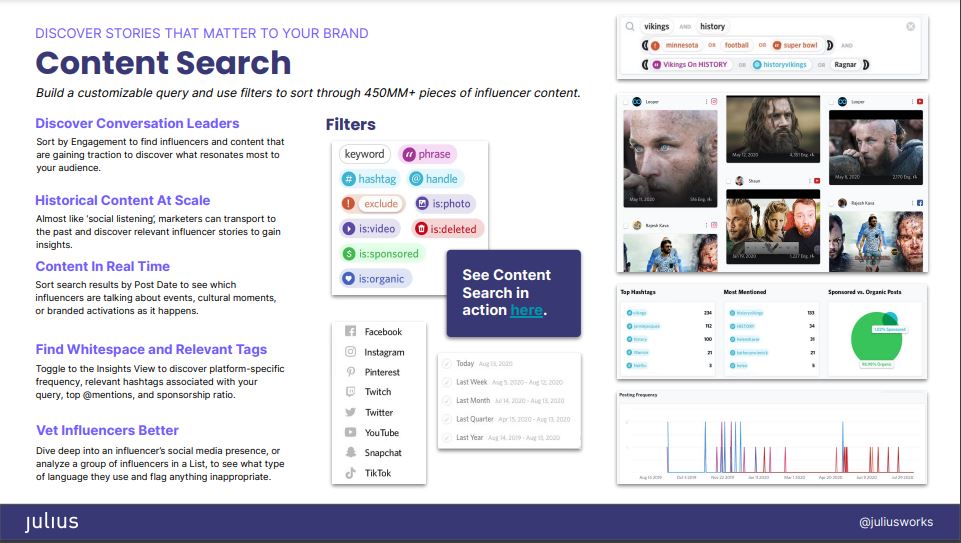Clear the search query with the X icon
961x543 pixels.
tap(911, 26)
